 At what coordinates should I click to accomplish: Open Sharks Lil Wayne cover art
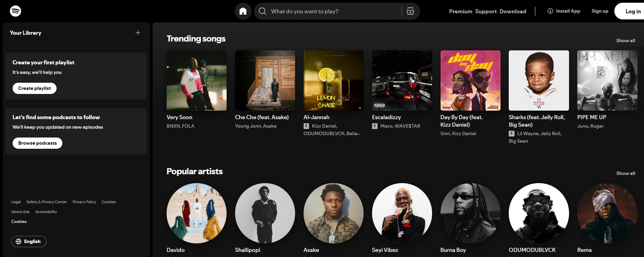click(539, 80)
